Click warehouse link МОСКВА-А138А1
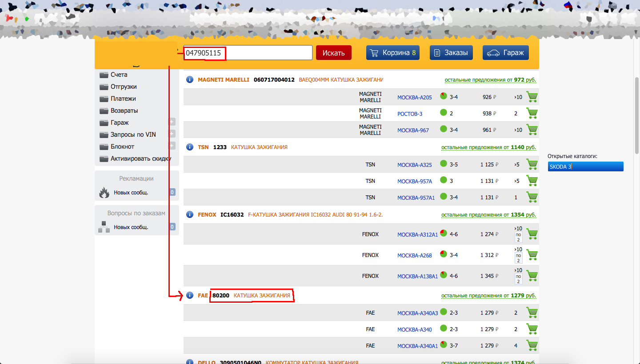The image size is (640, 364). [417, 277]
